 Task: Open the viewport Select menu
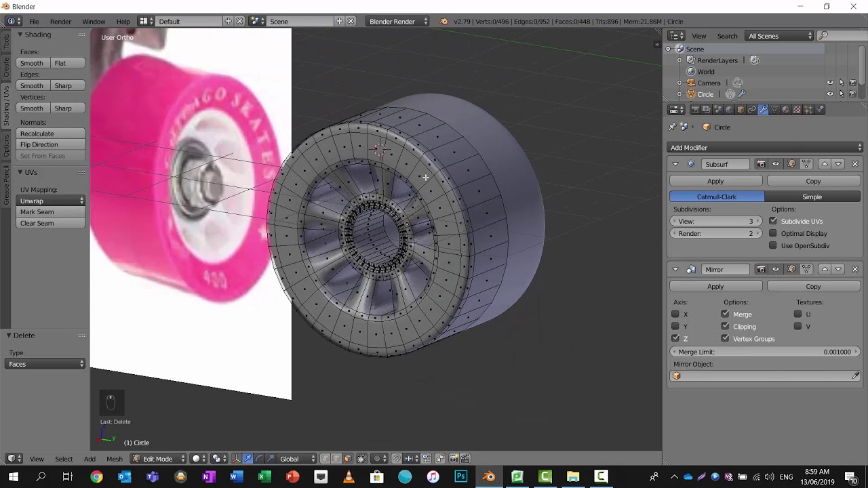[x=64, y=459]
